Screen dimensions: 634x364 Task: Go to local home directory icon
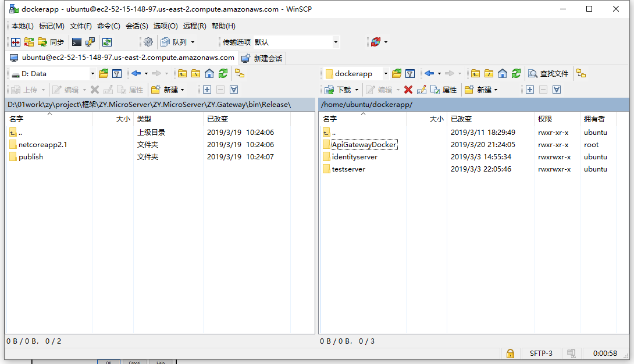tap(209, 73)
